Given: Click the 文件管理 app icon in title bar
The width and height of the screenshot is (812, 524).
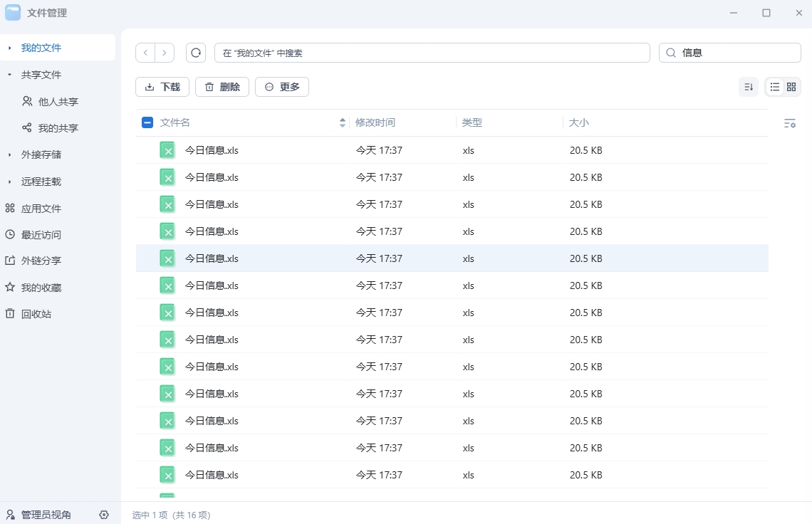Looking at the screenshot, I should 13,12.
